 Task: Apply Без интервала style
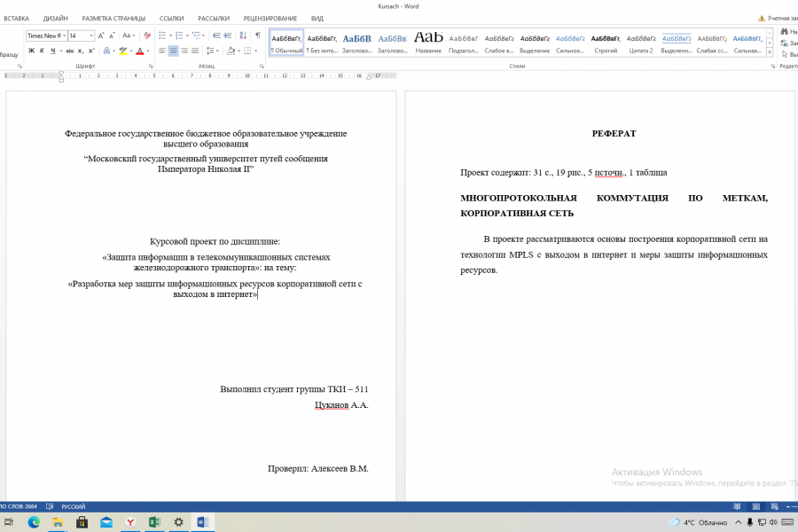pyautogui.click(x=322, y=43)
